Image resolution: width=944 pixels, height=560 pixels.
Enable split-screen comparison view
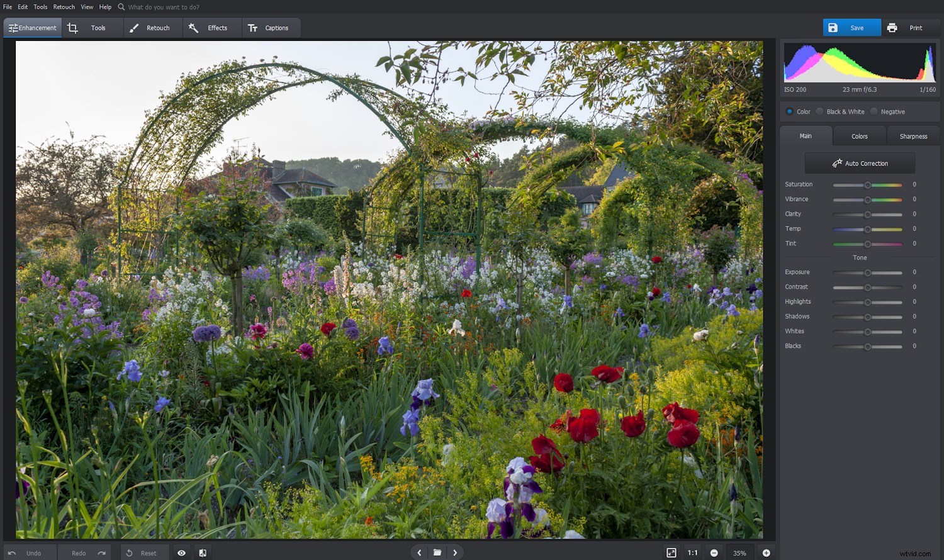coord(202,552)
